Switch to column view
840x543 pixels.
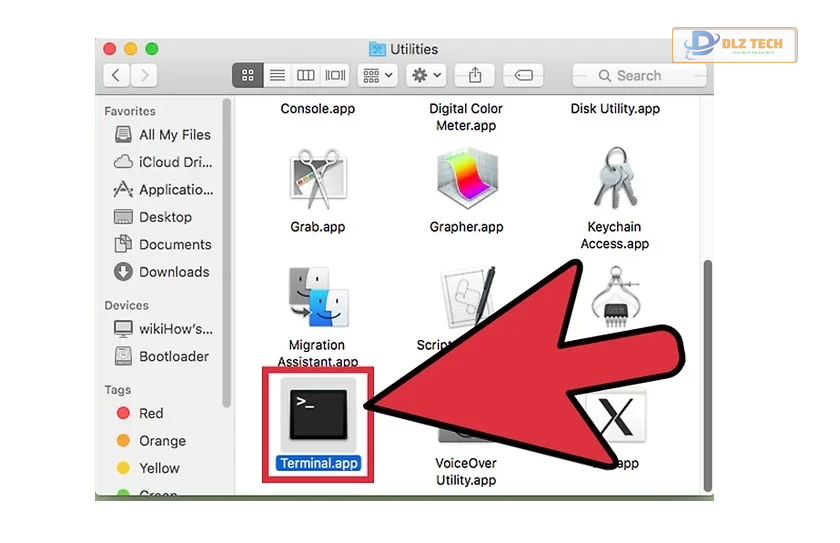pyautogui.click(x=305, y=76)
